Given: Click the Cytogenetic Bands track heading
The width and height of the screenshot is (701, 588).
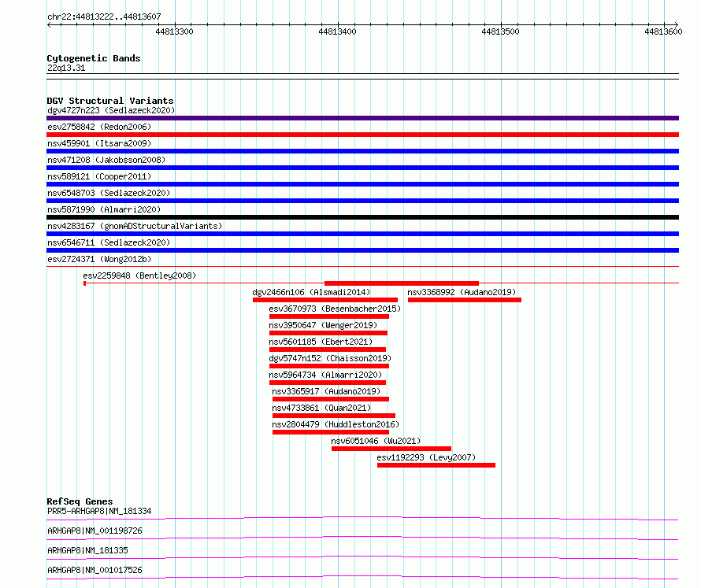Looking at the screenshot, I should click(94, 58).
